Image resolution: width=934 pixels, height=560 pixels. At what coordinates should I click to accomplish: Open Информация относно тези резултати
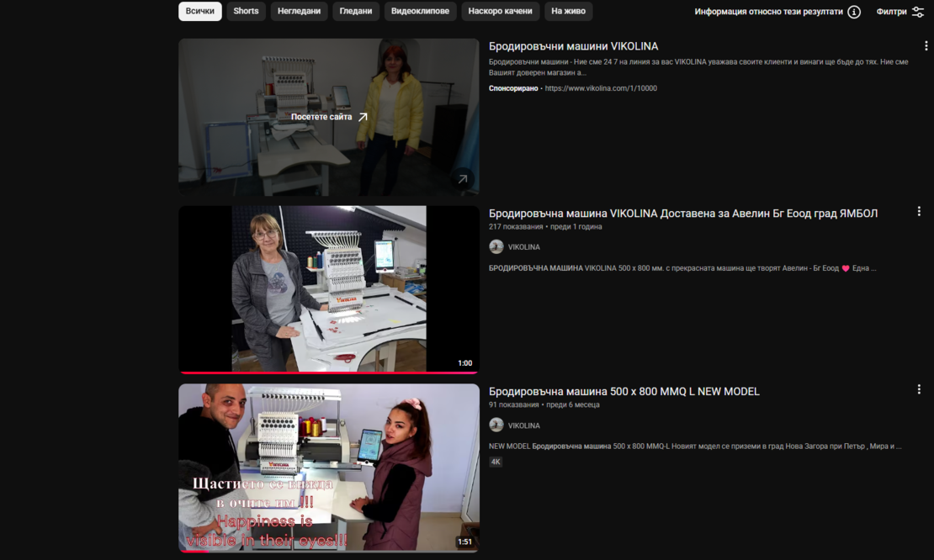pyautogui.click(x=768, y=12)
